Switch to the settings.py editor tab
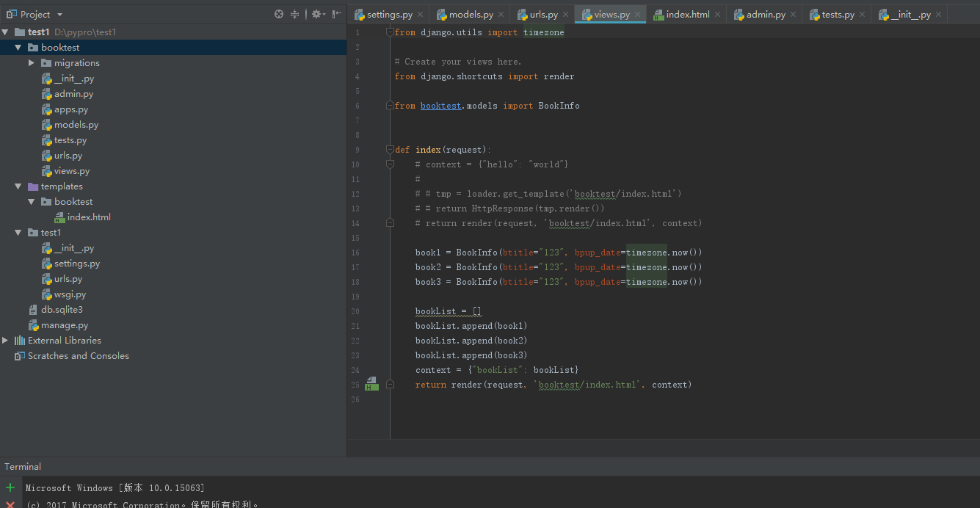 pos(389,15)
